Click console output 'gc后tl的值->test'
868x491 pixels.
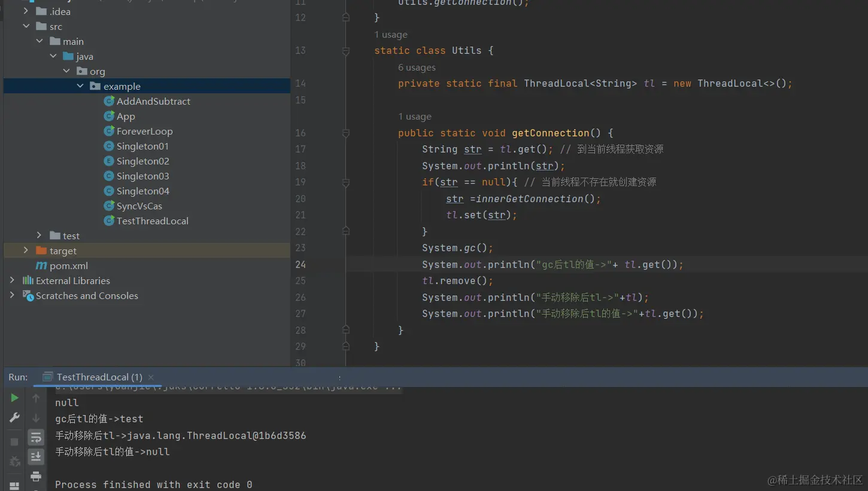(99, 419)
